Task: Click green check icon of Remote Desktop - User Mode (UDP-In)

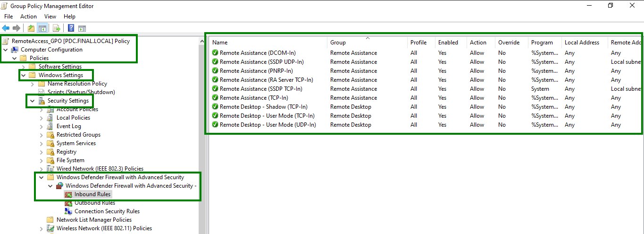Action: click(215, 125)
